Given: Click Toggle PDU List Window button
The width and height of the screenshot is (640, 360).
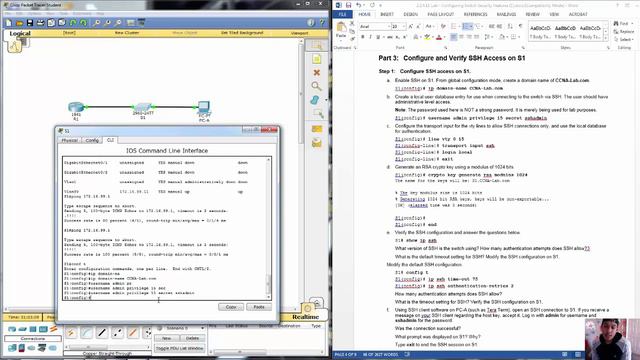Looking at the screenshot, I should click(x=180, y=349).
